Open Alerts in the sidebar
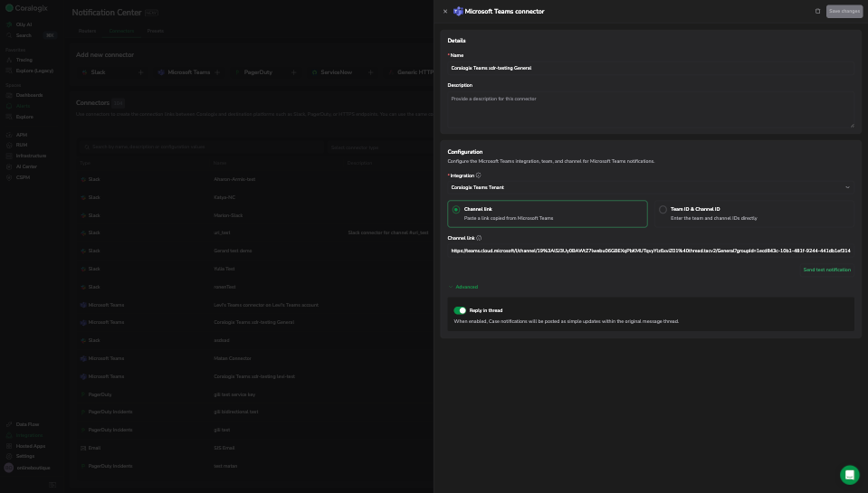Image resolution: width=868 pixels, height=493 pixels. 23,106
